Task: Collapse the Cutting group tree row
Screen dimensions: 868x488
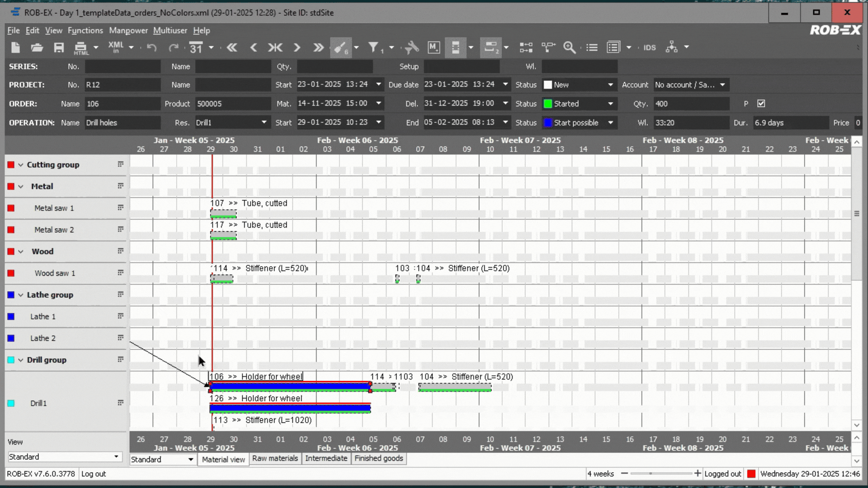Action: (21, 165)
